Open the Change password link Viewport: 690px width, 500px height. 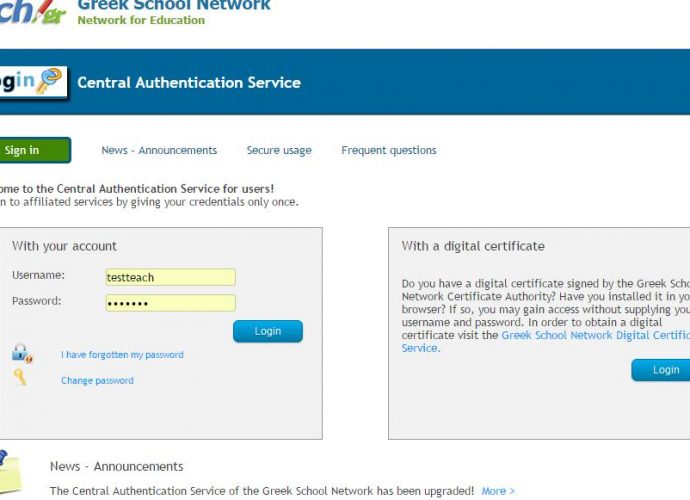(x=97, y=380)
